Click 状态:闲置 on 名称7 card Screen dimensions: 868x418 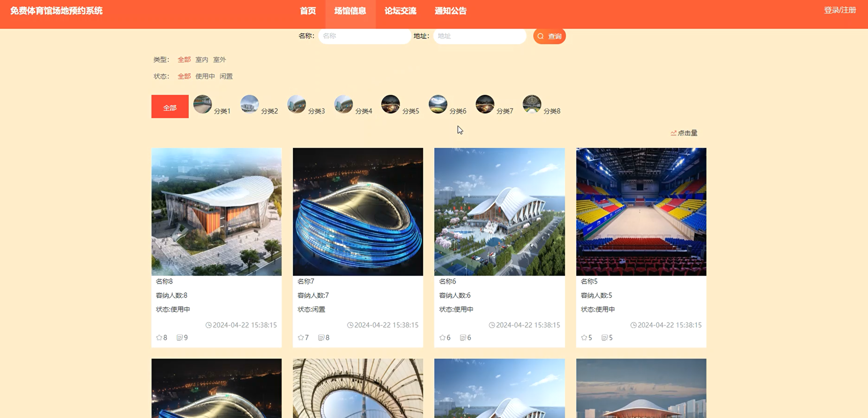311,310
